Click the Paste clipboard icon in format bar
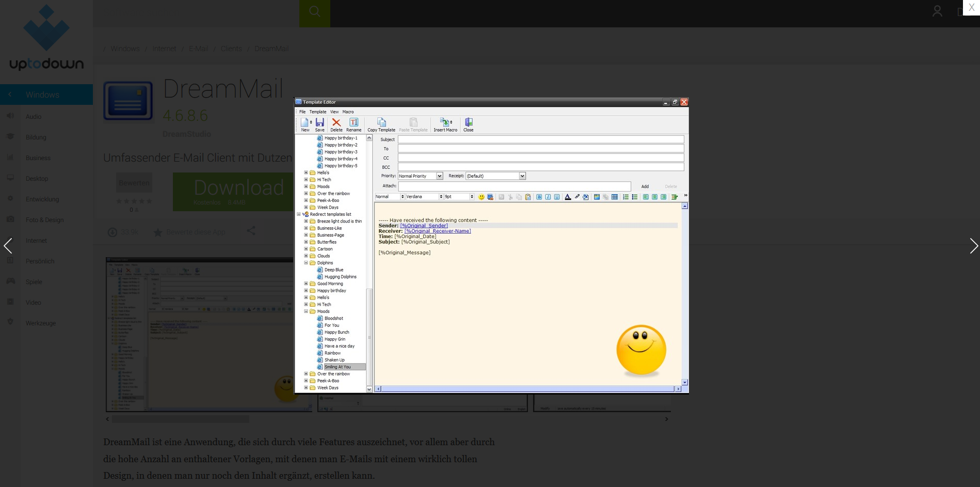980x487 pixels. coord(528,197)
